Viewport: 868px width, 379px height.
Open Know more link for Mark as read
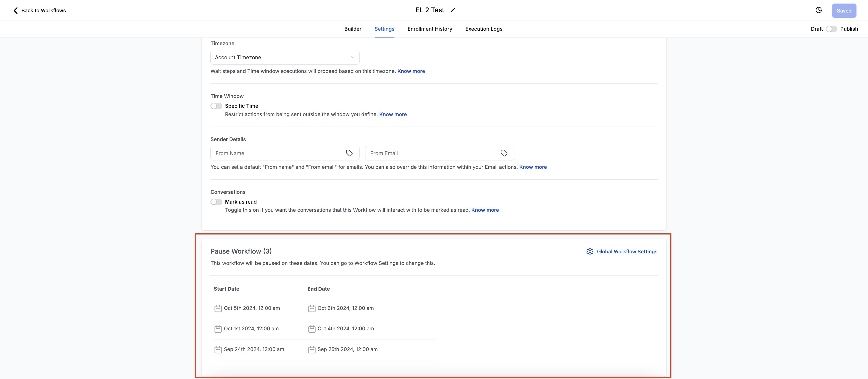click(x=485, y=210)
